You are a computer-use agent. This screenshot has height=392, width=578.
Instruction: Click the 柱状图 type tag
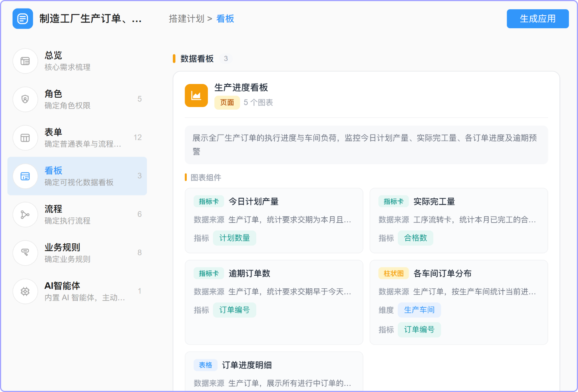(394, 273)
